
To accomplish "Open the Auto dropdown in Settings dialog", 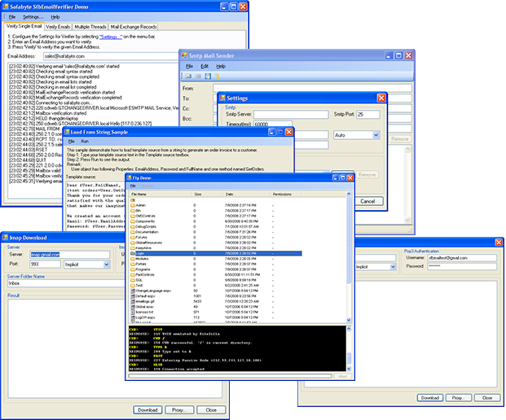I will [x=376, y=135].
